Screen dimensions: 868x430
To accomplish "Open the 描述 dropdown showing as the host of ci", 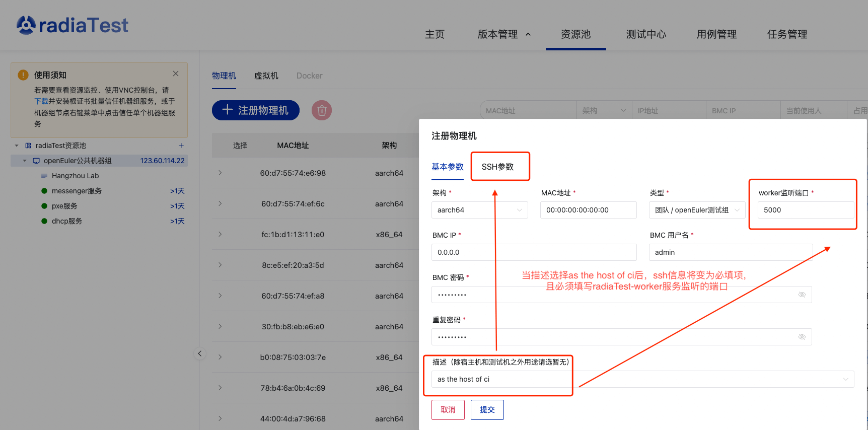I will click(x=642, y=379).
